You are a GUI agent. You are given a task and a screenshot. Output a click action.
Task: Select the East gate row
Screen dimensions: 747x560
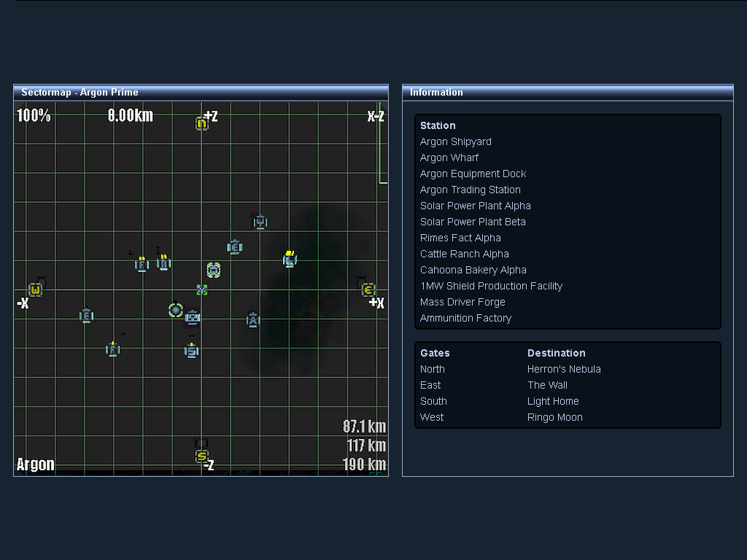pos(568,385)
